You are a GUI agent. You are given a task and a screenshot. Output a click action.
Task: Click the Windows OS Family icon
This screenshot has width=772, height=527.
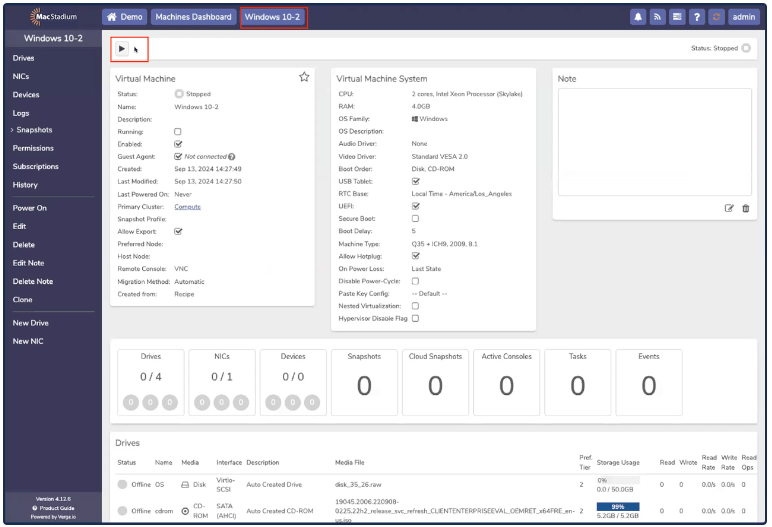415,119
